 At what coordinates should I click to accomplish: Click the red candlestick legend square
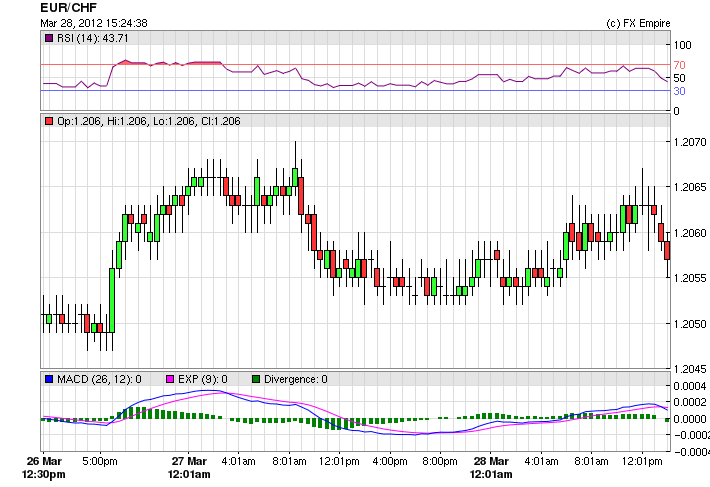coord(49,121)
